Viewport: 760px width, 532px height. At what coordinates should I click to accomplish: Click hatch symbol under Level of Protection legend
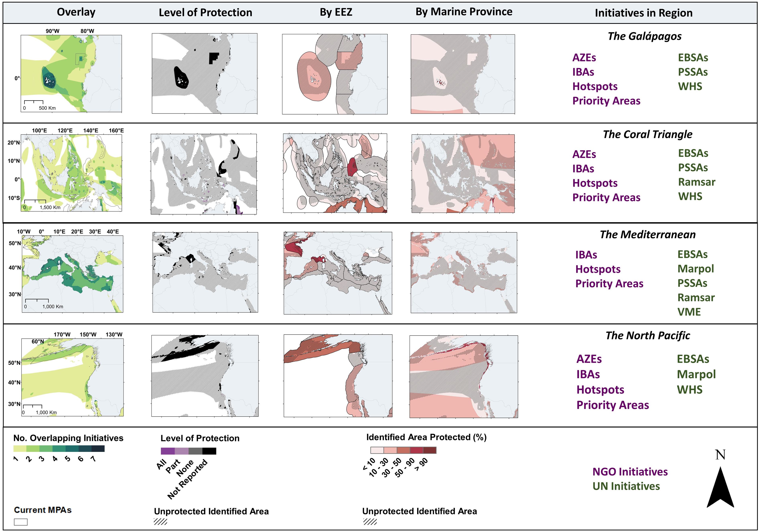click(x=160, y=521)
